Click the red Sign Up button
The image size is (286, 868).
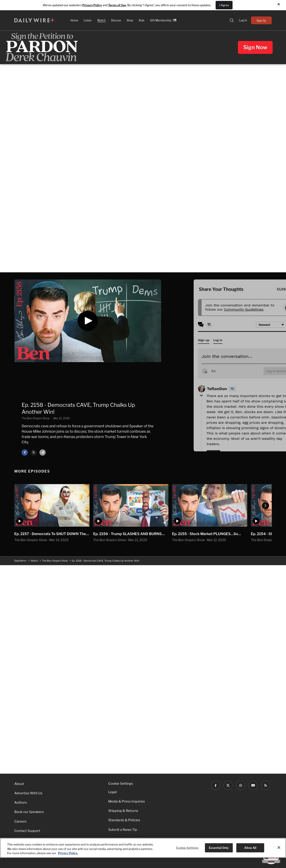tap(261, 20)
